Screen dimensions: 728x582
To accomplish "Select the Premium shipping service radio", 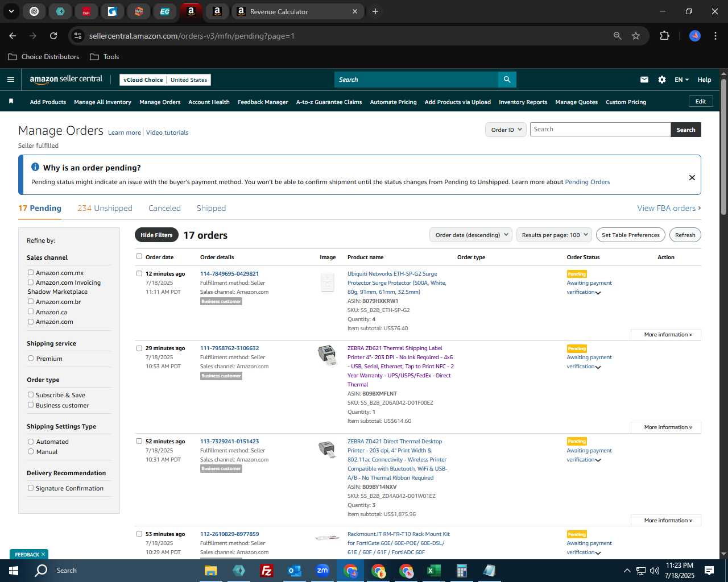I will click(31, 359).
